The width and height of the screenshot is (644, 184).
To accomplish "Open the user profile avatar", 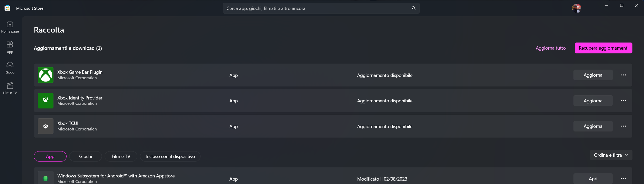I will (577, 8).
